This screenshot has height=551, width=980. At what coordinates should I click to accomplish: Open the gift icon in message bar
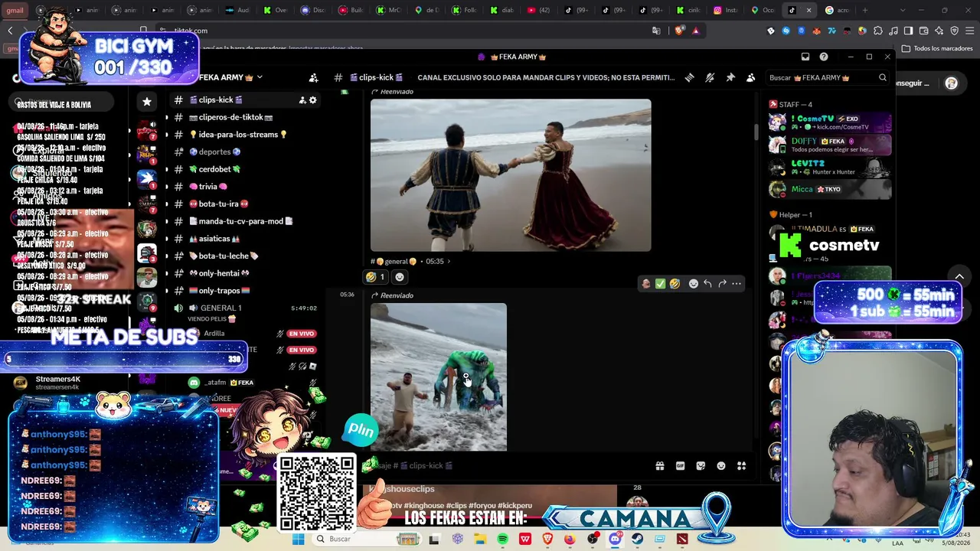(660, 466)
